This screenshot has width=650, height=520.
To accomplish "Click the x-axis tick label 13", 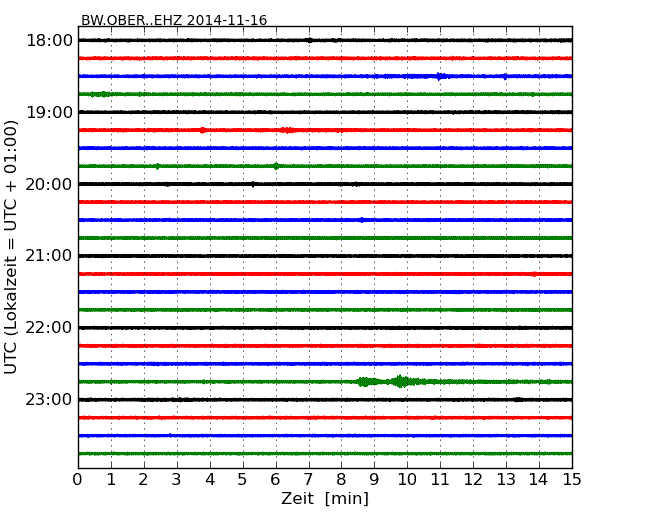I will 506,480.
